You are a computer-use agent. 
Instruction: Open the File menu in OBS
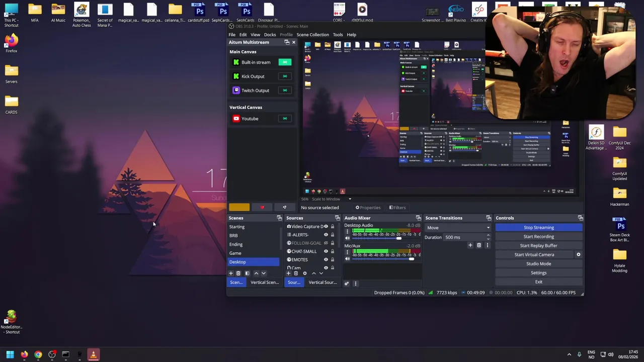232,35
